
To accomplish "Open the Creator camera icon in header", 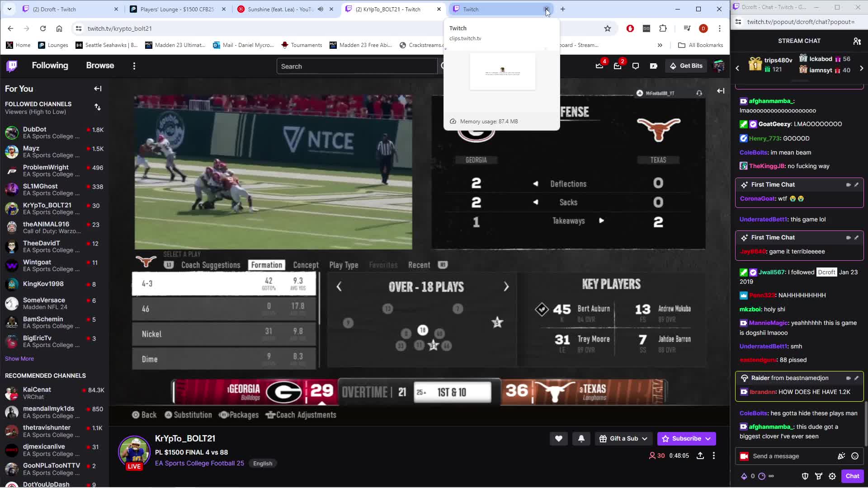I will coord(654,66).
